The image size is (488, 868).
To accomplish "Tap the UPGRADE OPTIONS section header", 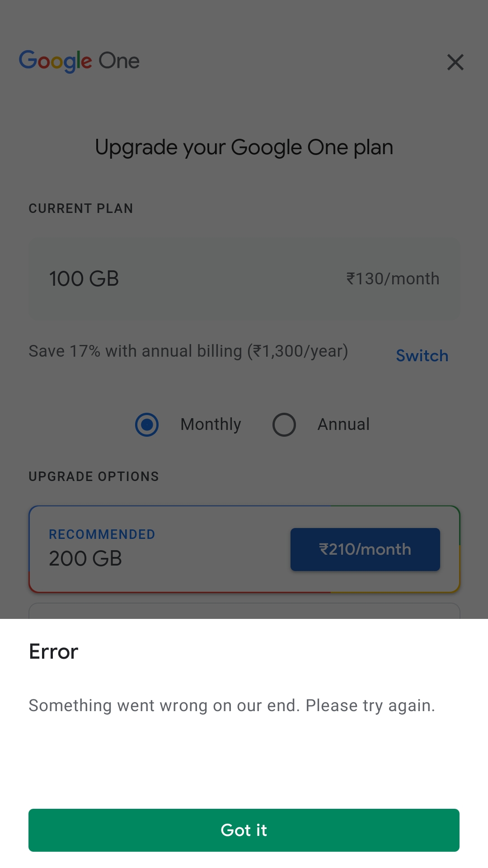I will 94,476.
